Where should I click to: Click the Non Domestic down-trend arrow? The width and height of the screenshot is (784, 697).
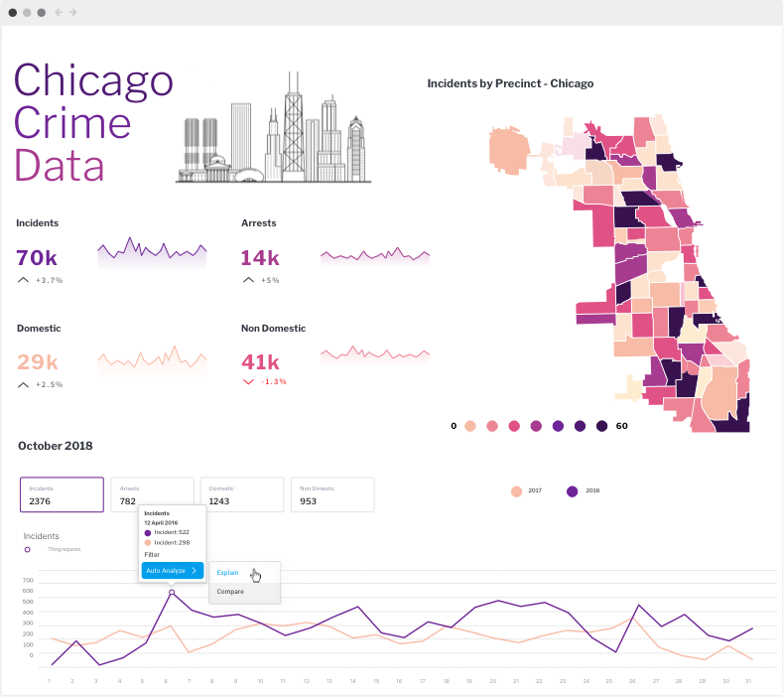click(x=248, y=382)
